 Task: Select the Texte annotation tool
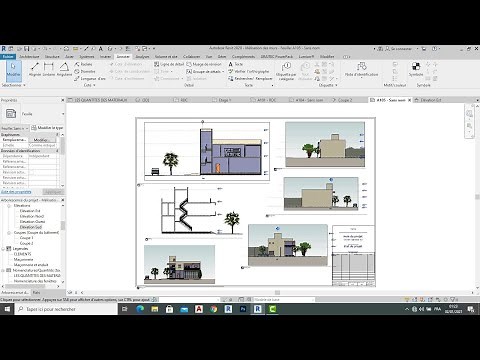click(x=235, y=64)
